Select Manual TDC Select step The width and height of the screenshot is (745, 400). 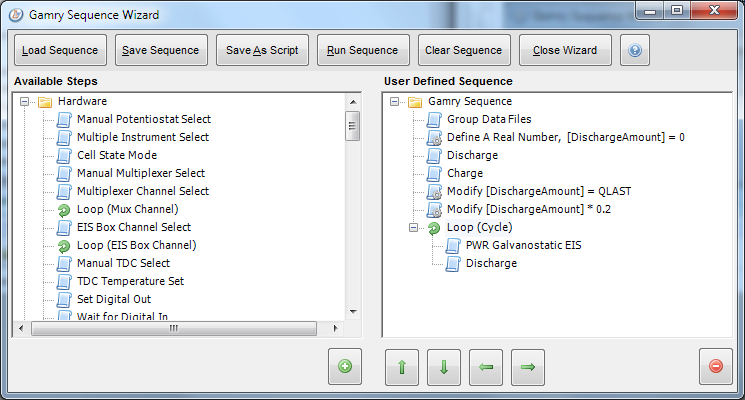124,264
